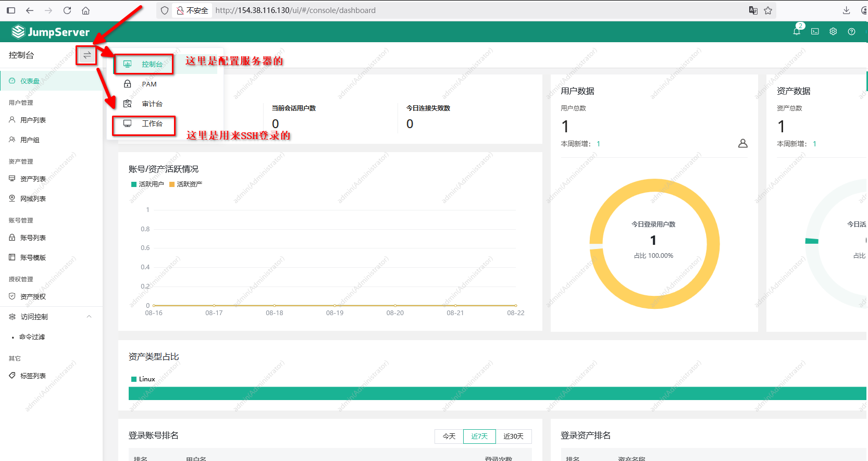Open system settings gear icon
868x461 pixels.
tap(833, 32)
